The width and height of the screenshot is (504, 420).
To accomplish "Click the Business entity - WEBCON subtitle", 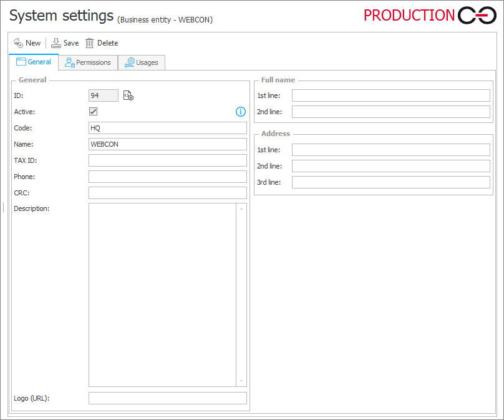I will click(x=165, y=19).
